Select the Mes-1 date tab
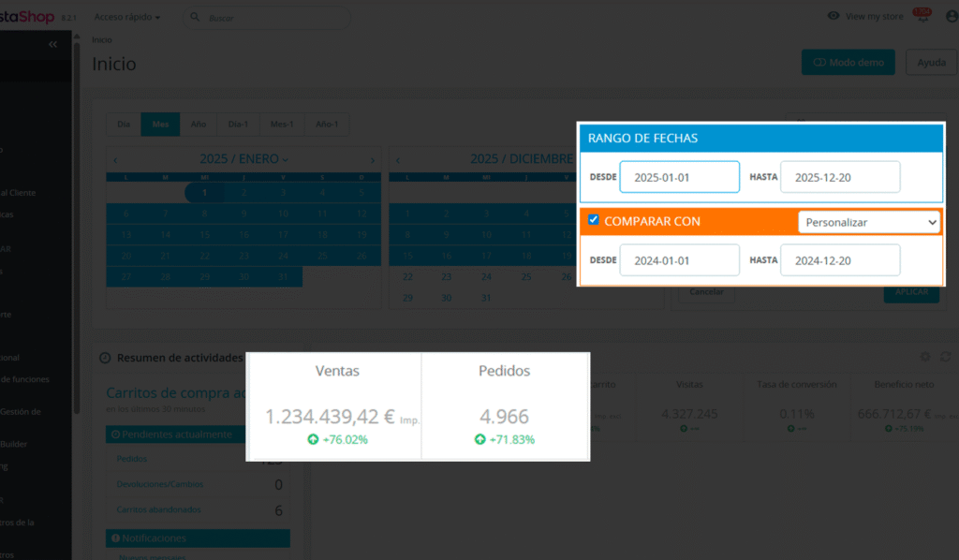Viewport: 959px width, 560px height. click(282, 125)
